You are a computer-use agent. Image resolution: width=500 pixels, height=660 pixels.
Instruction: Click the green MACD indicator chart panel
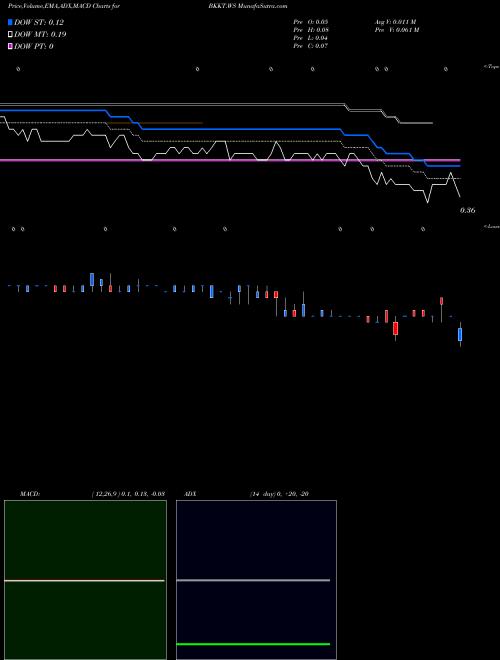pos(85,580)
